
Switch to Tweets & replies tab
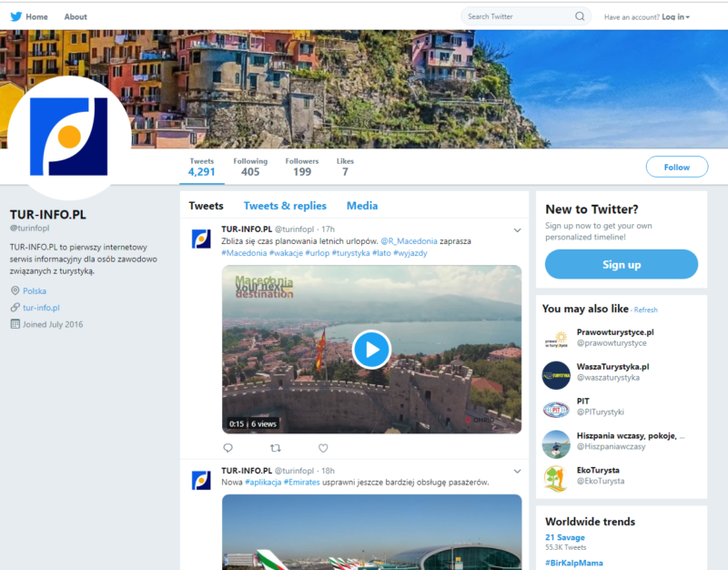(285, 206)
